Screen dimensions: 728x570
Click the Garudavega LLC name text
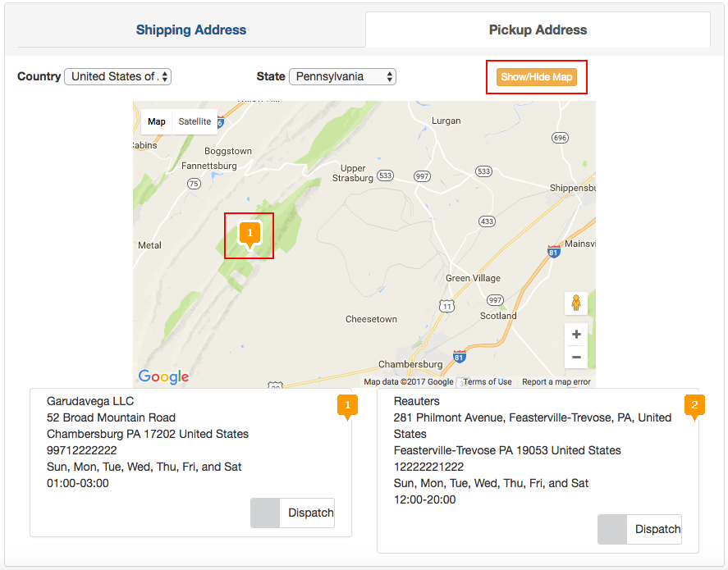90,401
